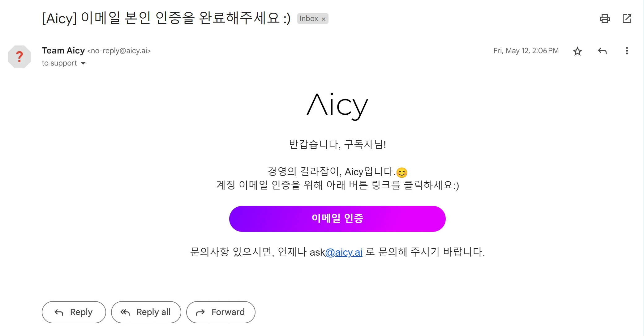Open the email in a new window
Image resolution: width=644 pixels, height=336 pixels.
pos(627,19)
